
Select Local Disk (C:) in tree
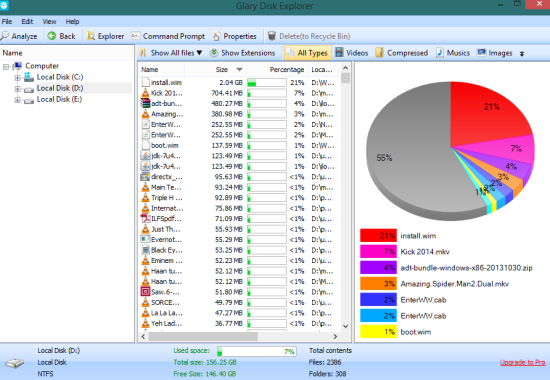click(60, 77)
